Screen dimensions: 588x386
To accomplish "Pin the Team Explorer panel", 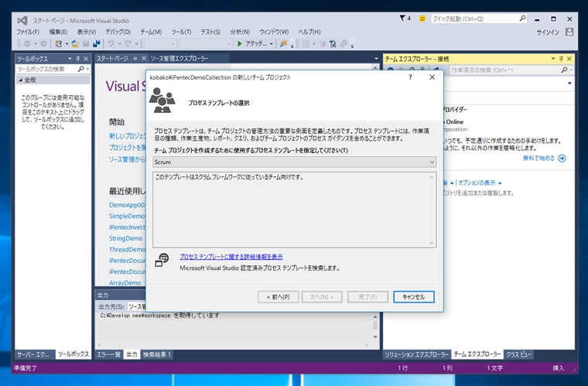I will point(562,59).
